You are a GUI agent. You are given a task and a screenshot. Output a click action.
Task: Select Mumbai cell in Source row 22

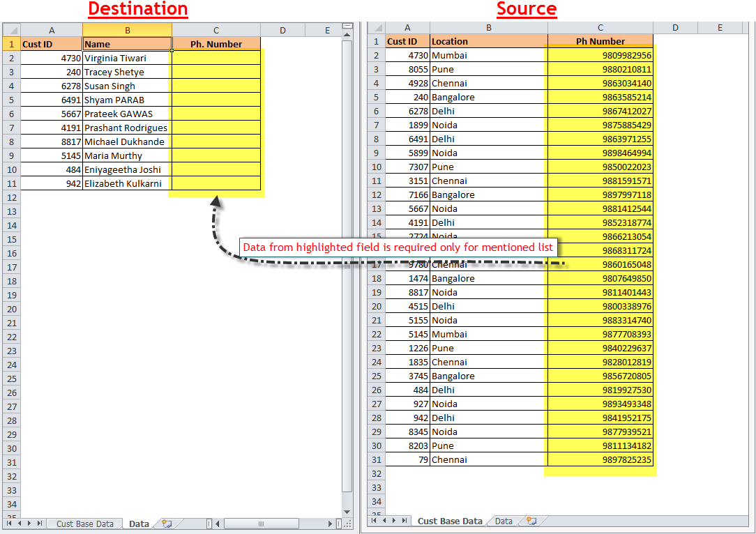(489, 334)
